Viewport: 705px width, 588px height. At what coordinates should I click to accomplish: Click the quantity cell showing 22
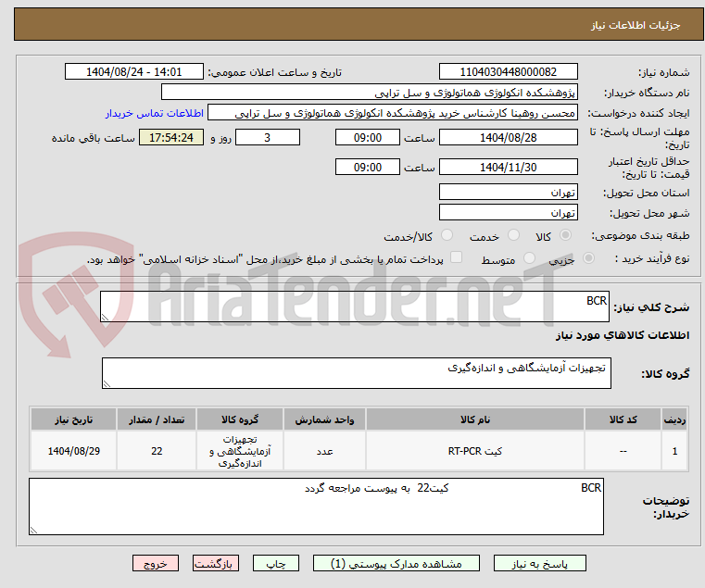click(157, 451)
